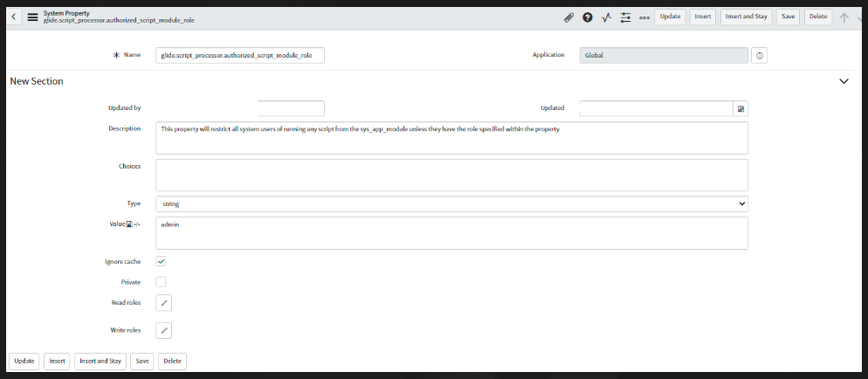
Task: Click Delete button in header
Action: 818,17
